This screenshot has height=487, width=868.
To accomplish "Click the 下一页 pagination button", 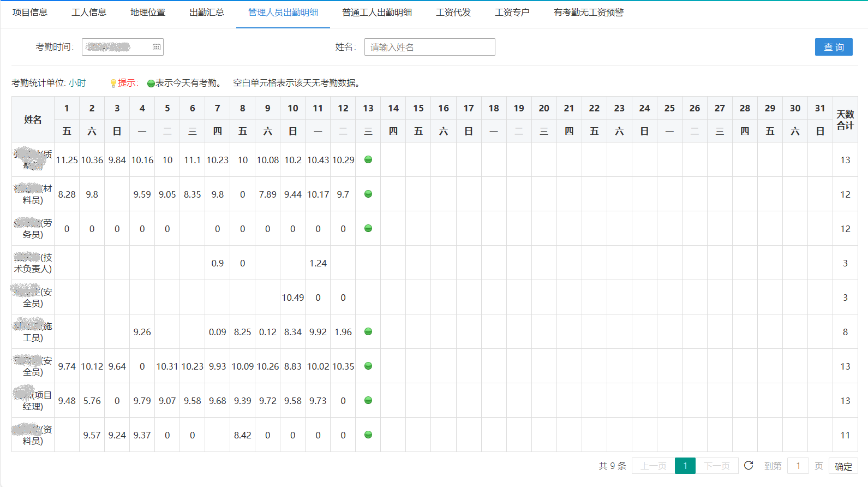I will tap(717, 466).
